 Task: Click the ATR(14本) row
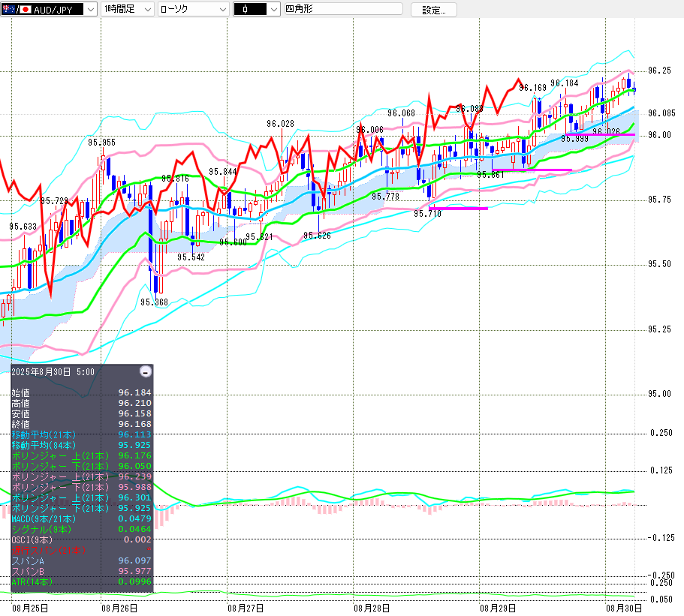(82, 581)
